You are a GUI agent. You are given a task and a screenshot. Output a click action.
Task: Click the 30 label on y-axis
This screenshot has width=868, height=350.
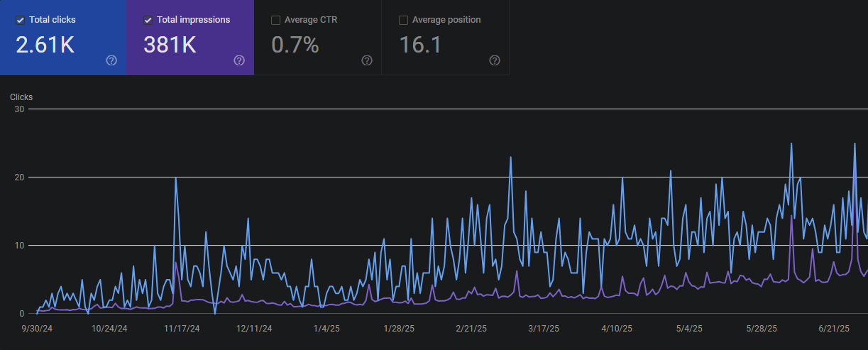click(19, 109)
